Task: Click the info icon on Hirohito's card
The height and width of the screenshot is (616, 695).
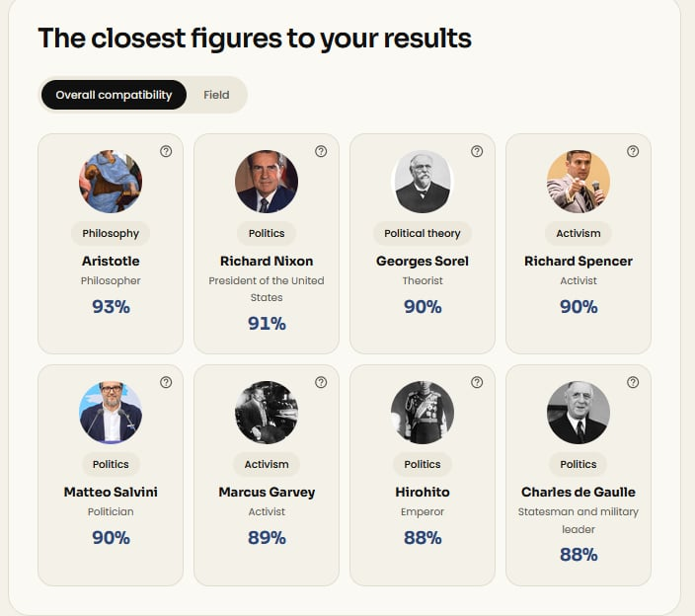Action: point(477,382)
